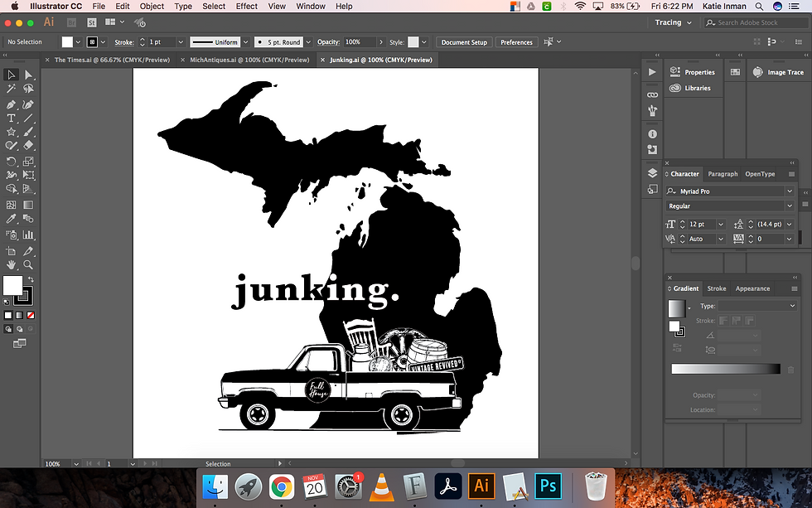Choose the Eyedropper tool

point(12,219)
